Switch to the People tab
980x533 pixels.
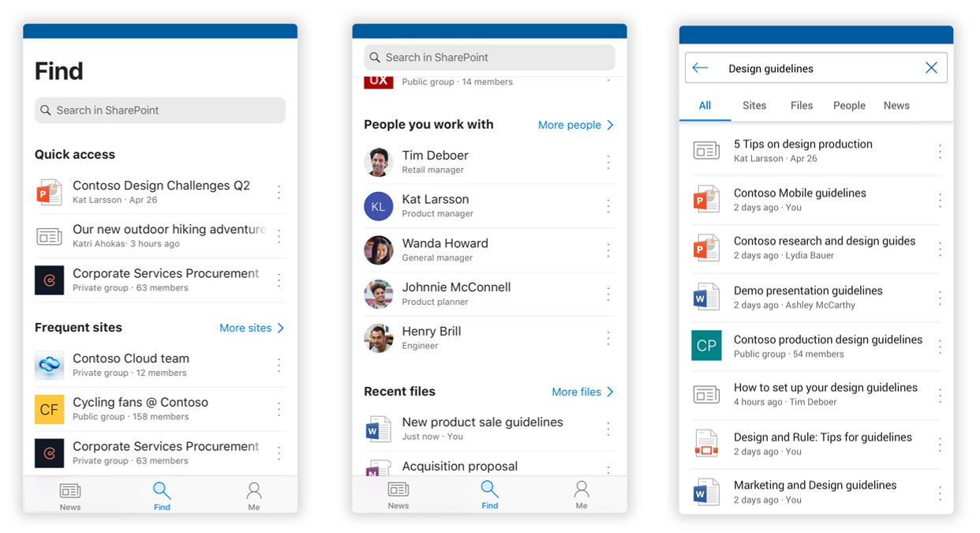(x=849, y=105)
